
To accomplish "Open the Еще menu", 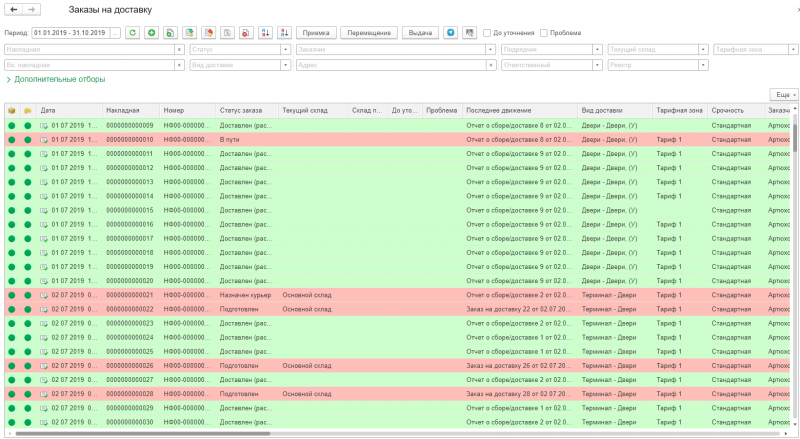I will 783,93.
